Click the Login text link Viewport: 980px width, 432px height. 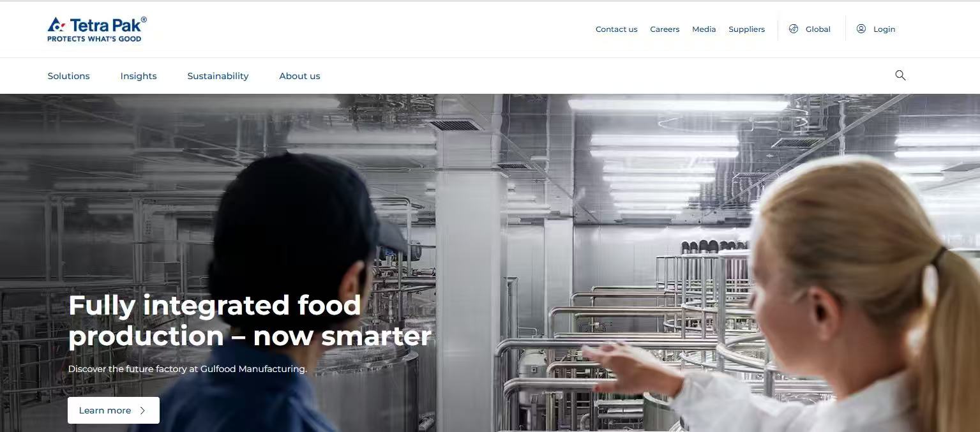pyautogui.click(x=884, y=29)
